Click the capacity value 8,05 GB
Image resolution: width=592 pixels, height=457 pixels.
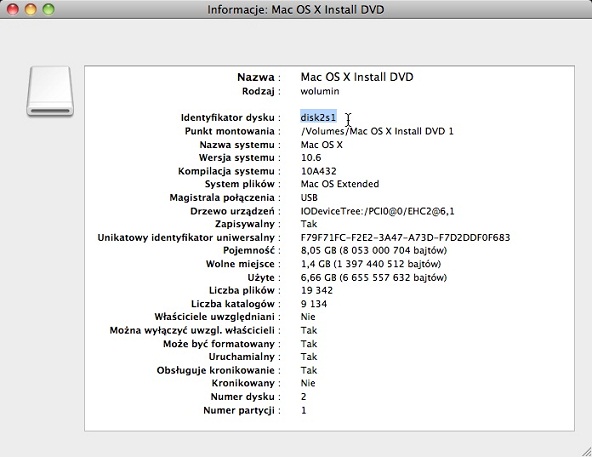[x=374, y=250]
